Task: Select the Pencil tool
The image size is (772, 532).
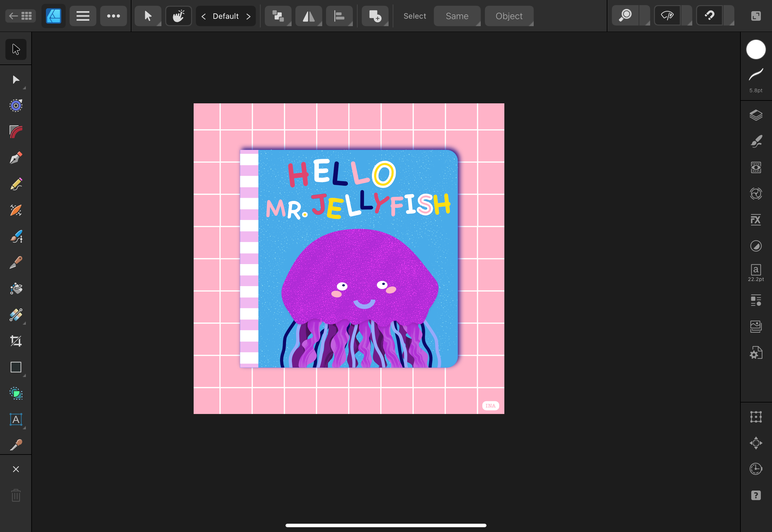Action: (x=16, y=184)
